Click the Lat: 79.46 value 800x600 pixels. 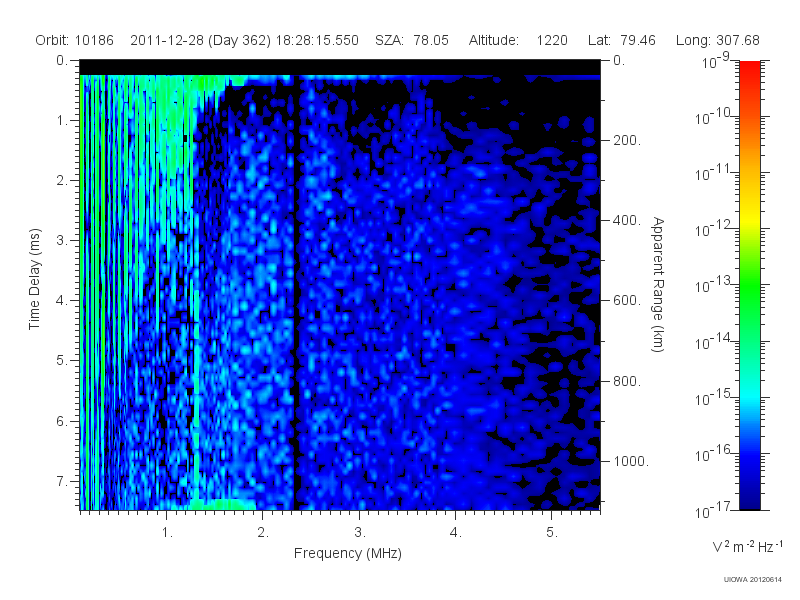(621, 40)
